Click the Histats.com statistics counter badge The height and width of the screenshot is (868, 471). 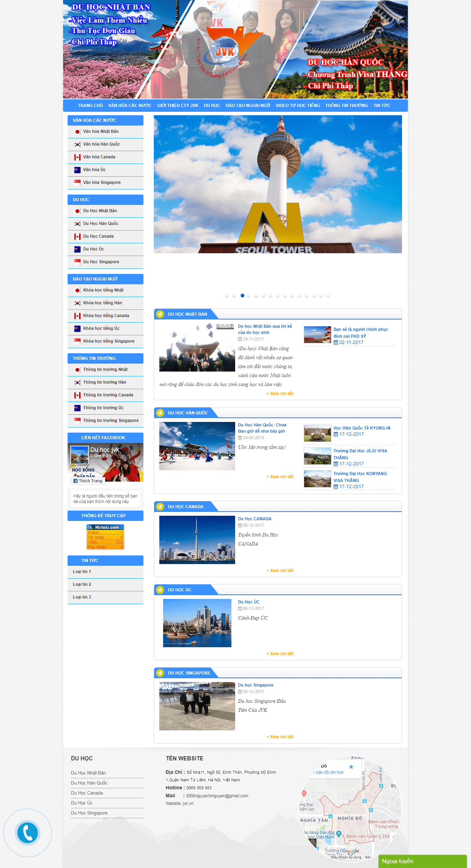coord(105,537)
